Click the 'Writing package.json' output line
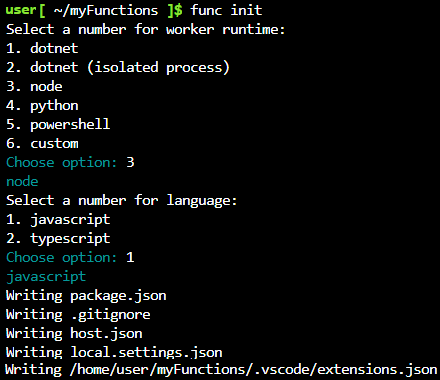 [86, 296]
